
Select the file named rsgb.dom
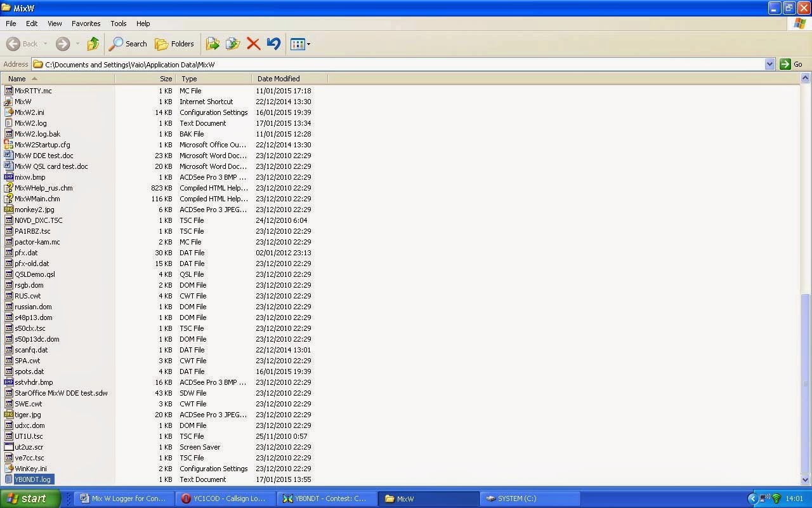coord(29,285)
